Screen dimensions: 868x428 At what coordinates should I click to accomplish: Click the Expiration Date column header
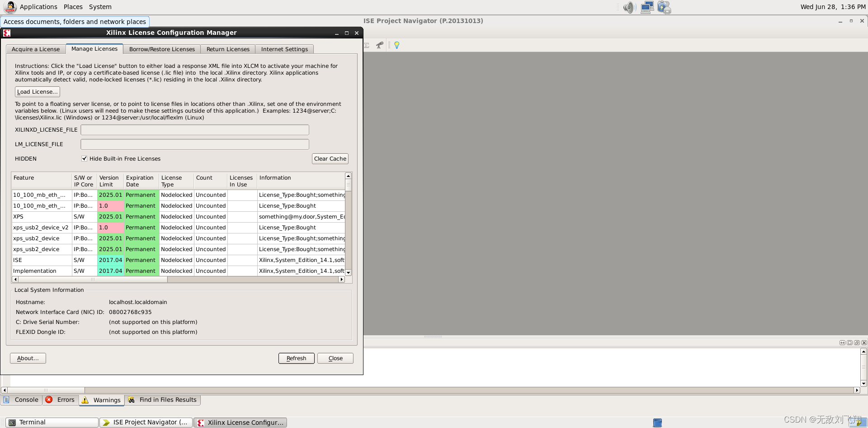tap(142, 181)
